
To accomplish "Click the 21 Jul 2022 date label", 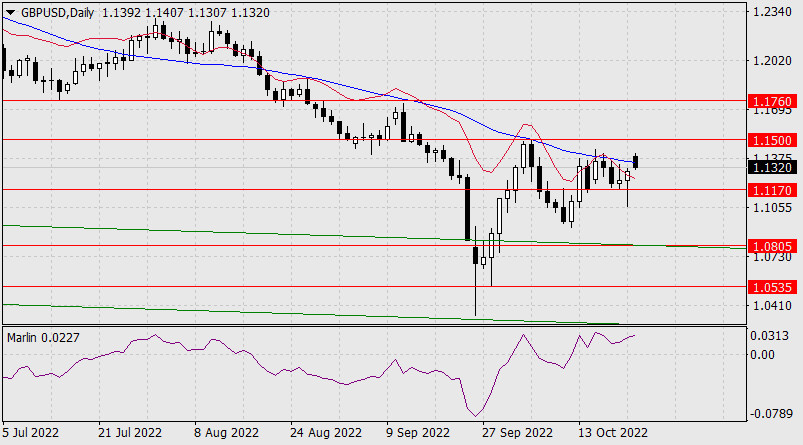I will pyautogui.click(x=130, y=433).
